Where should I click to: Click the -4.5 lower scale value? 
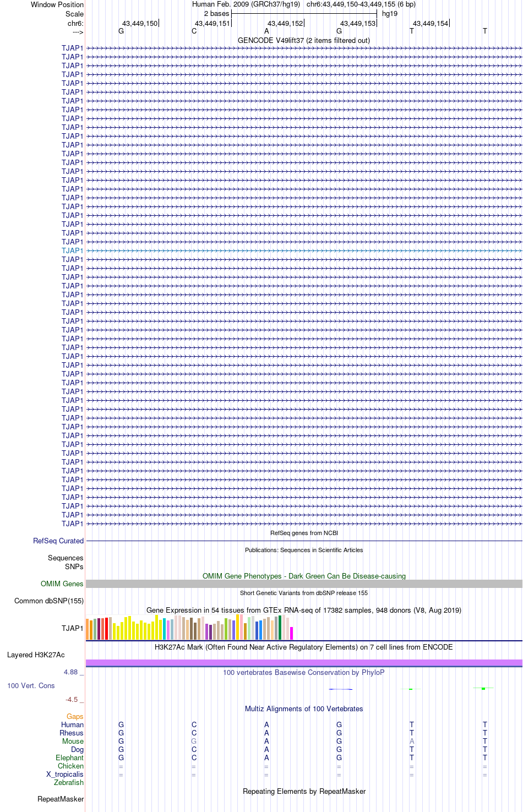pyautogui.click(x=74, y=700)
